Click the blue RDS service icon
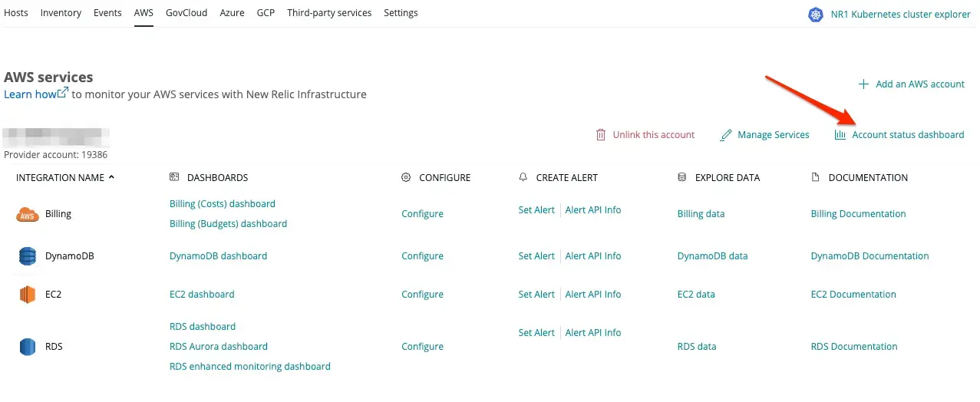980x402 pixels. pos(28,347)
